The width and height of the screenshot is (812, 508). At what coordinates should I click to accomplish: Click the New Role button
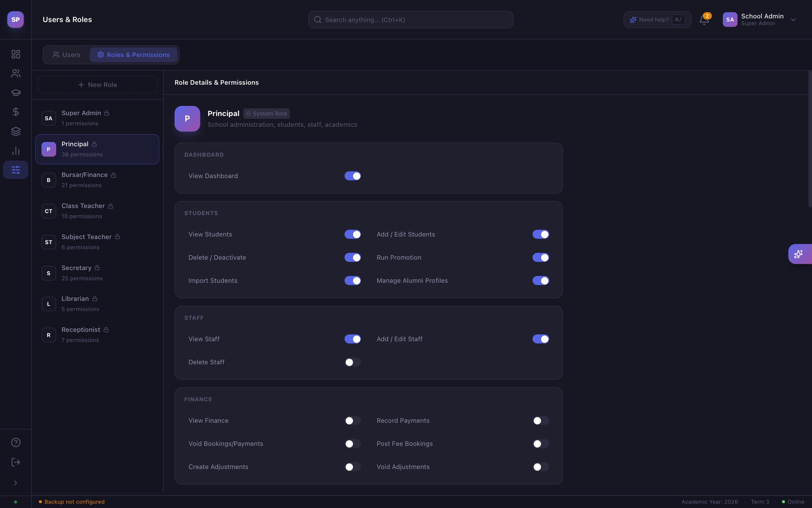click(x=97, y=85)
